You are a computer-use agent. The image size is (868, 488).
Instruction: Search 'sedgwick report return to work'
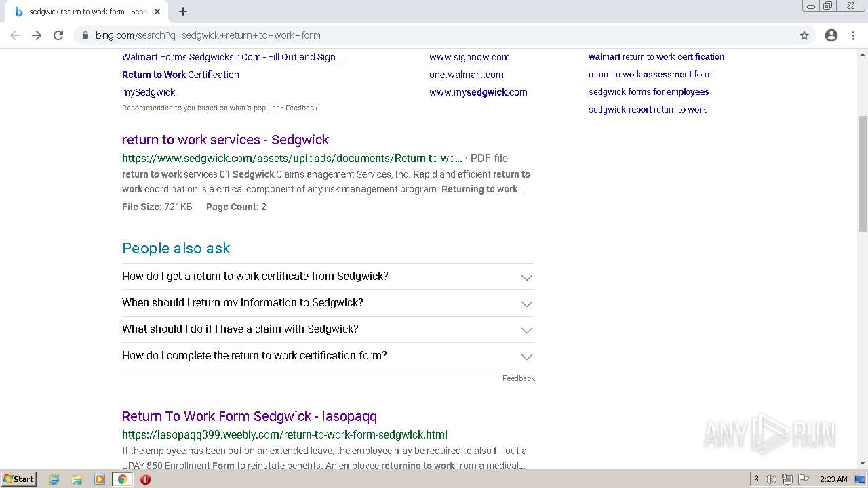pos(648,109)
